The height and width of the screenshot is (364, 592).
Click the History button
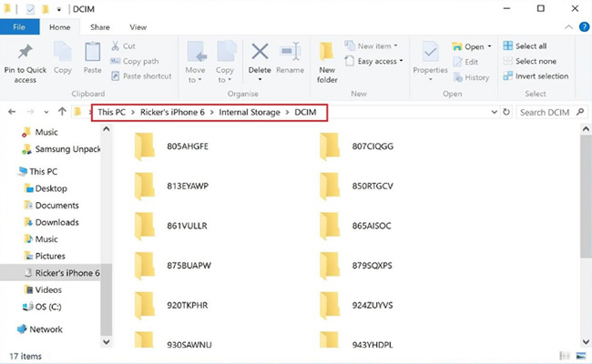click(472, 77)
